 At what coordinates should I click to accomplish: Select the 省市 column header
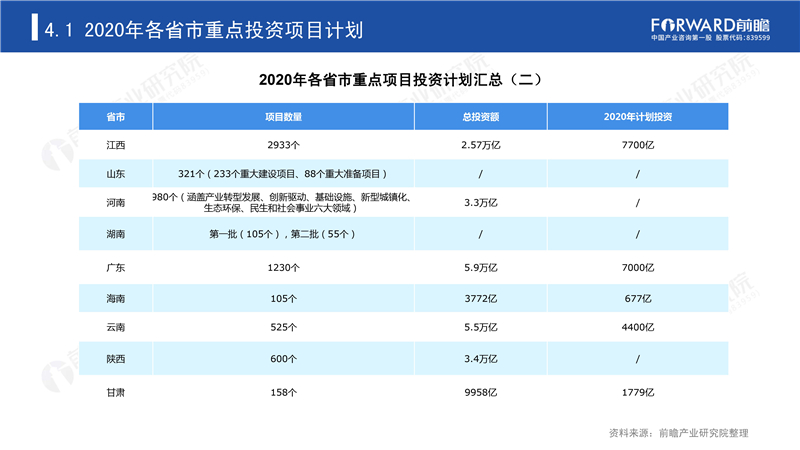tap(115, 117)
